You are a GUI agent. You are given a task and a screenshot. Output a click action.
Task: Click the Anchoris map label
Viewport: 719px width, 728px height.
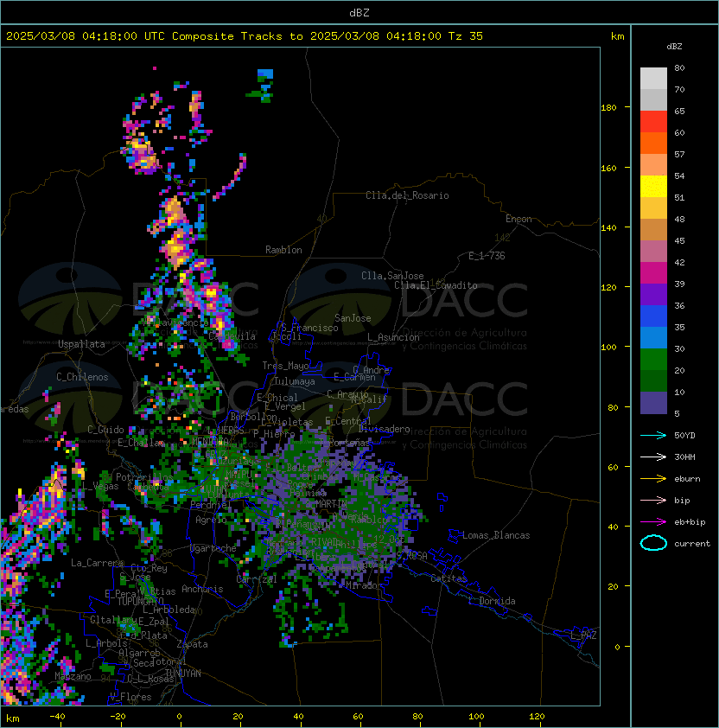[x=202, y=589]
